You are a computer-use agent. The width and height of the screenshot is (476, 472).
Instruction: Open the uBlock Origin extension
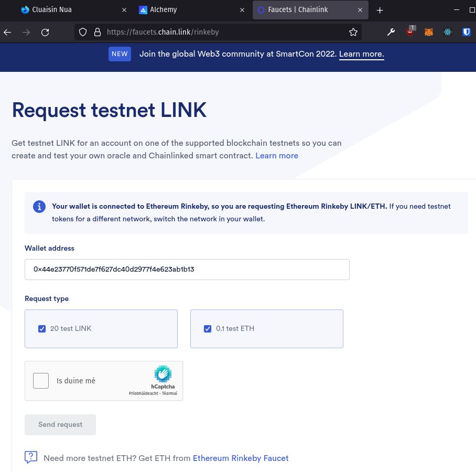coord(410,31)
